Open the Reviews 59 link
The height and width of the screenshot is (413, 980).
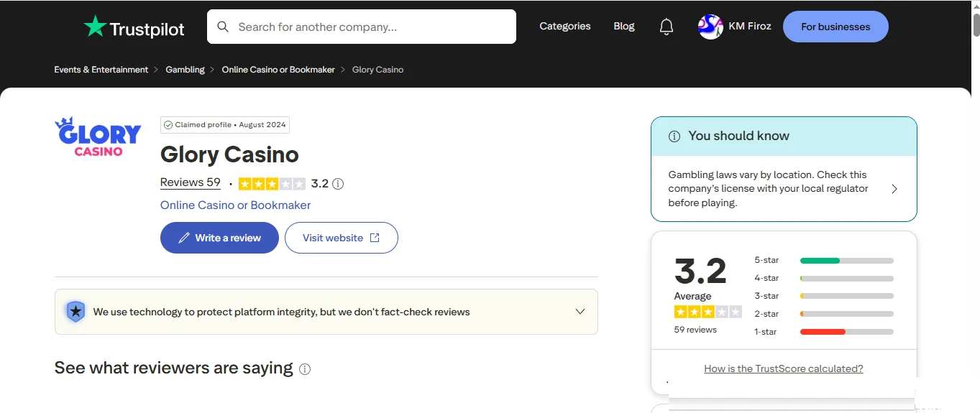click(191, 182)
